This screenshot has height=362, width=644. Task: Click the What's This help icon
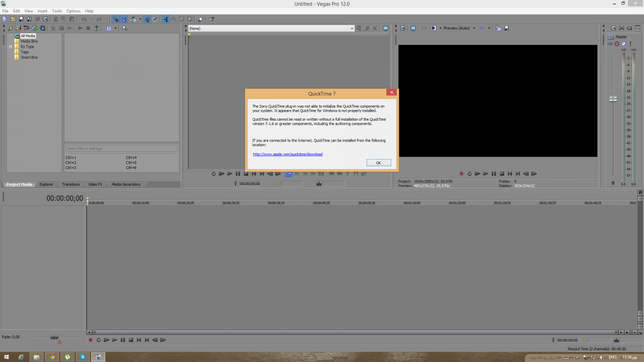click(211, 19)
